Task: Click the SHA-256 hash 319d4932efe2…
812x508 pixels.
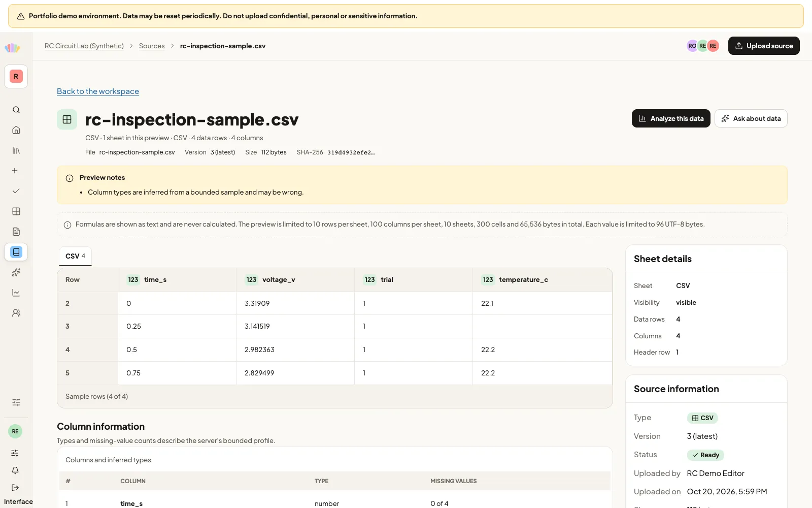Action: pyautogui.click(x=351, y=152)
